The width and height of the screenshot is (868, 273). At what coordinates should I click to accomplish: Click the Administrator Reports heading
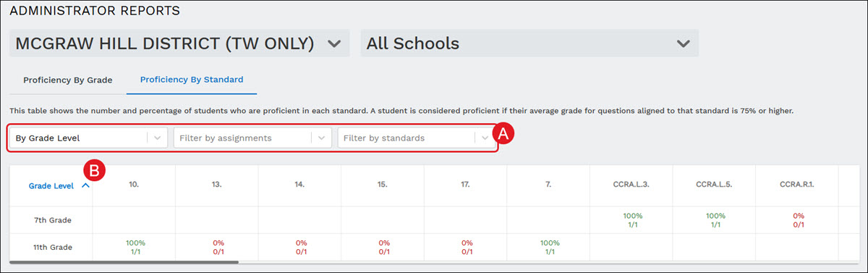tap(95, 11)
